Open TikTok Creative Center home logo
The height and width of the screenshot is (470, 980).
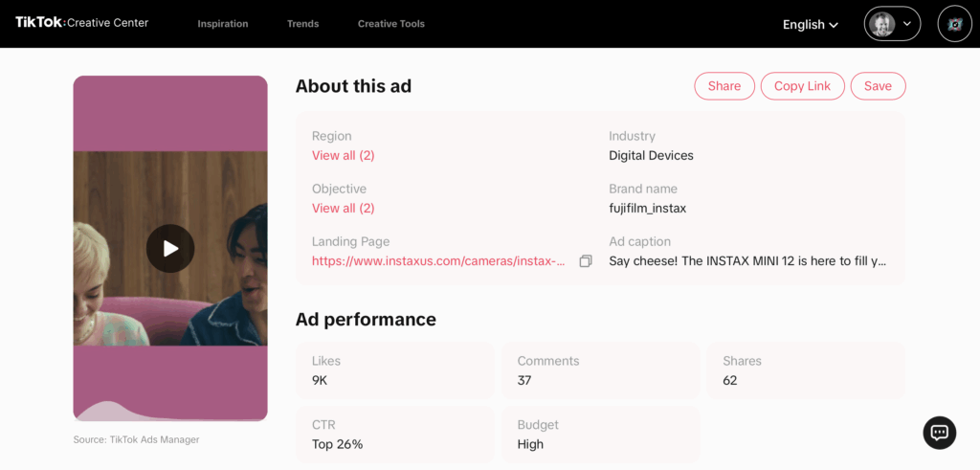(82, 23)
